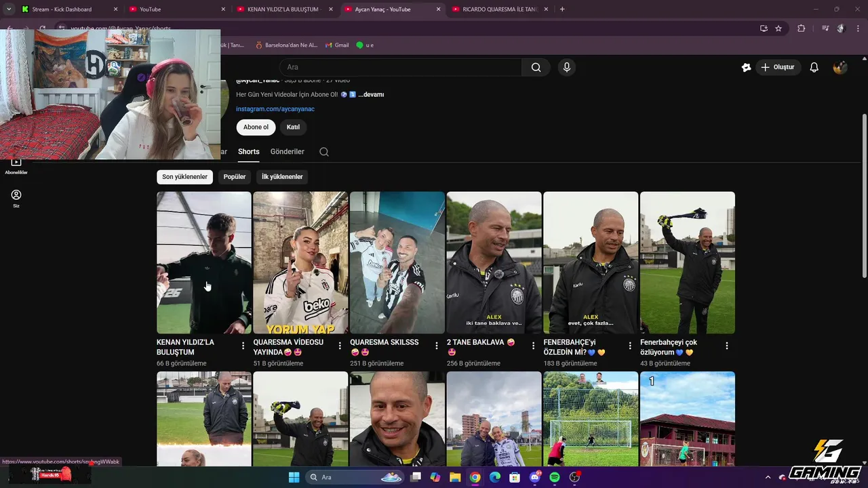Open options for 2 TANE BAKLAVA short
Image resolution: width=868 pixels, height=488 pixels.
(x=534, y=346)
